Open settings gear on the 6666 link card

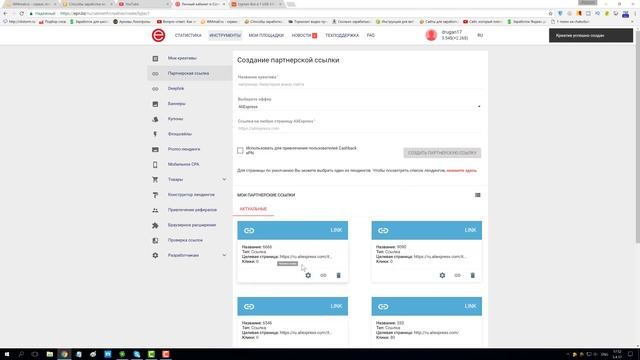(x=308, y=276)
